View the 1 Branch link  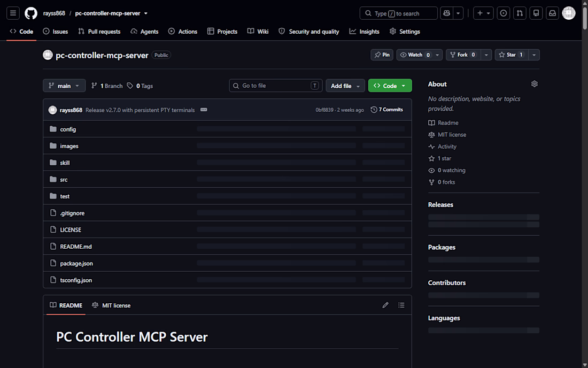coord(107,86)
